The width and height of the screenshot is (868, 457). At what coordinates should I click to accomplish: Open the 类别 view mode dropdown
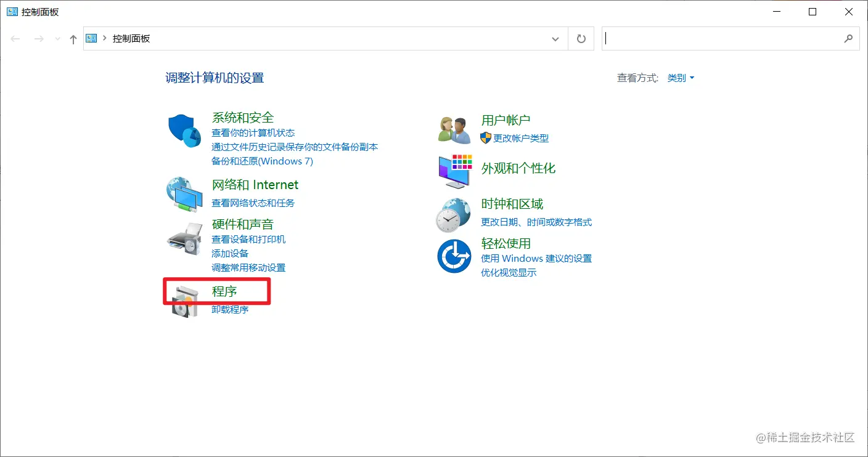pyautogui.click(x=681, y=78)
